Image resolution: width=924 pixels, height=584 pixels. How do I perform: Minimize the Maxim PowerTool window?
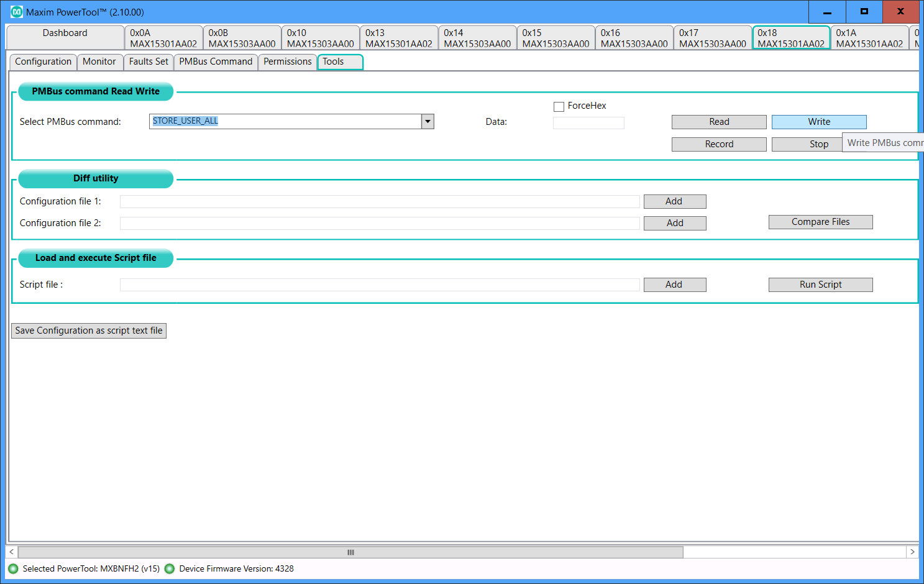[827, 12]
